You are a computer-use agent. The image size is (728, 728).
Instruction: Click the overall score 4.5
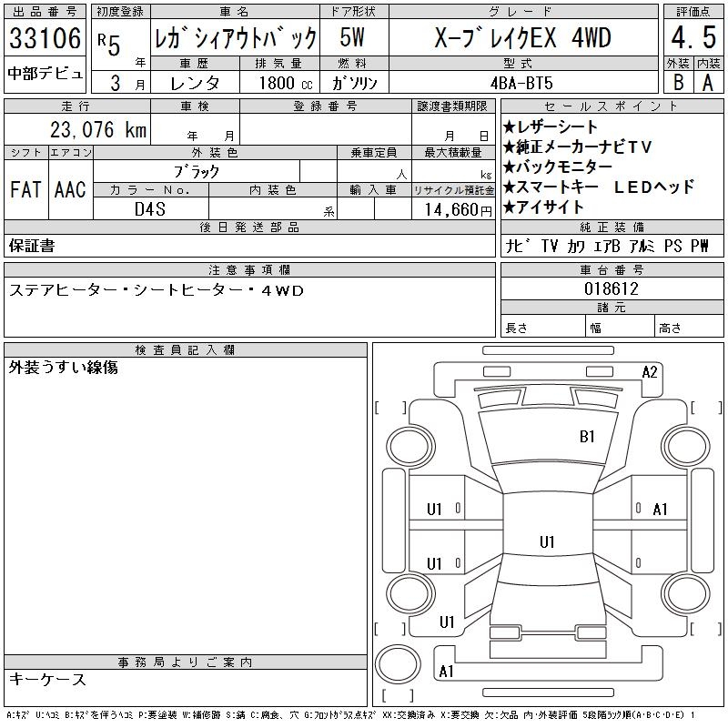pyautogui.click(x=693, y=37)
